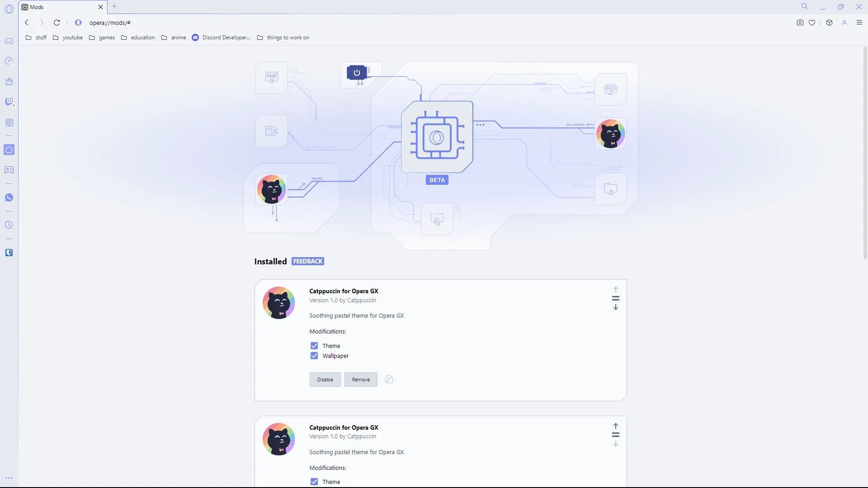Toggle Theme checkbox in second Catppuccin mod

pos(314,482)
